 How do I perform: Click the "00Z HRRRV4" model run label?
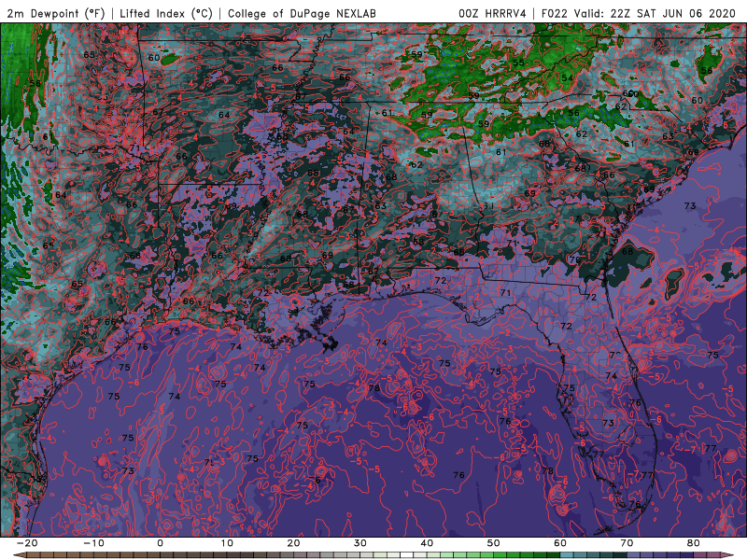tap(492, 13)
